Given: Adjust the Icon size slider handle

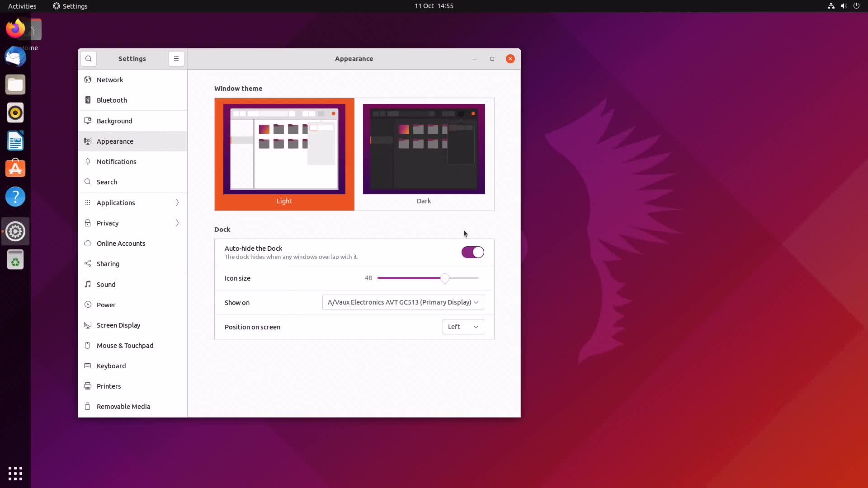Looking at the screenshot, I should coord(445,278).
